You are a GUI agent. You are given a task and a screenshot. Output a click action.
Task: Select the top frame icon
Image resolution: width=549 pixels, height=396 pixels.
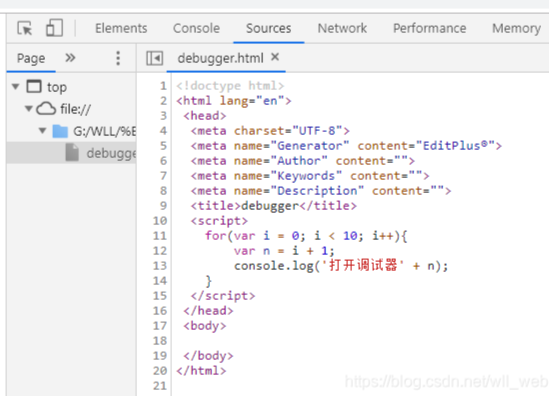click(x=34, y=86)
